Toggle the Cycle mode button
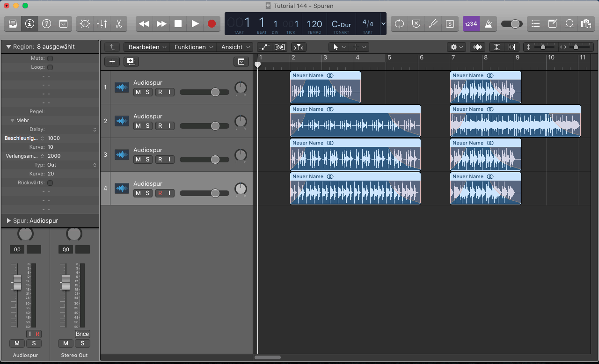Screen dimensions: 599x364 click(399, 24)
